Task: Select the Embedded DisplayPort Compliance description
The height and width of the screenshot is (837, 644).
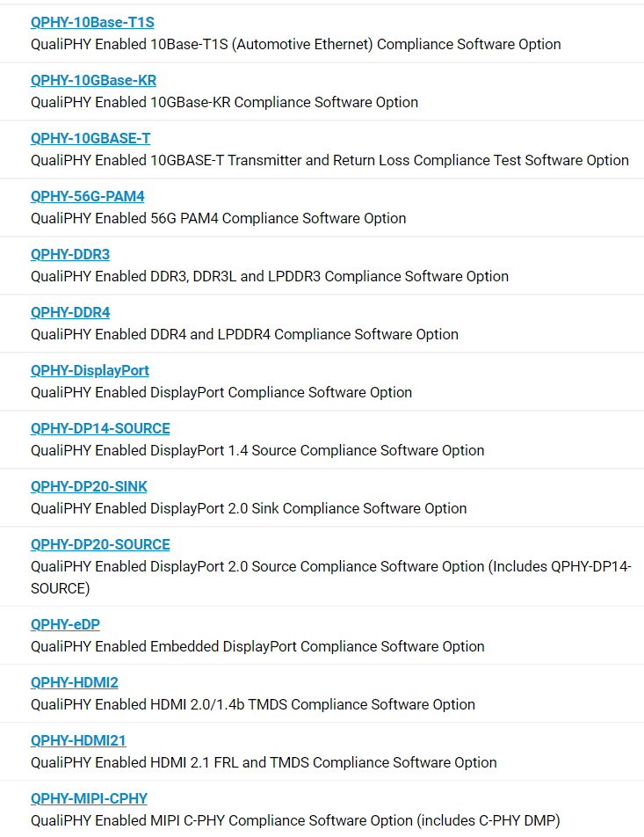Action: (x=257, y=646)
